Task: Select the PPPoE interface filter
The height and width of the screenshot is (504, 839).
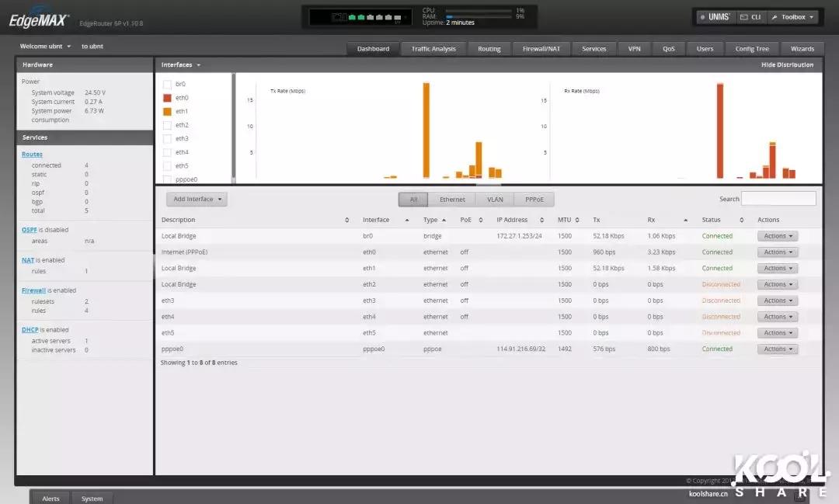Action: (534, 200)
